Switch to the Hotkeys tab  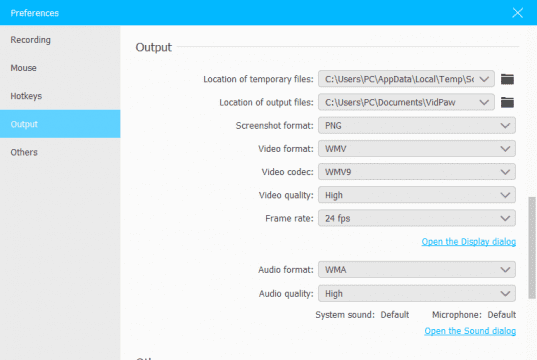60,96
